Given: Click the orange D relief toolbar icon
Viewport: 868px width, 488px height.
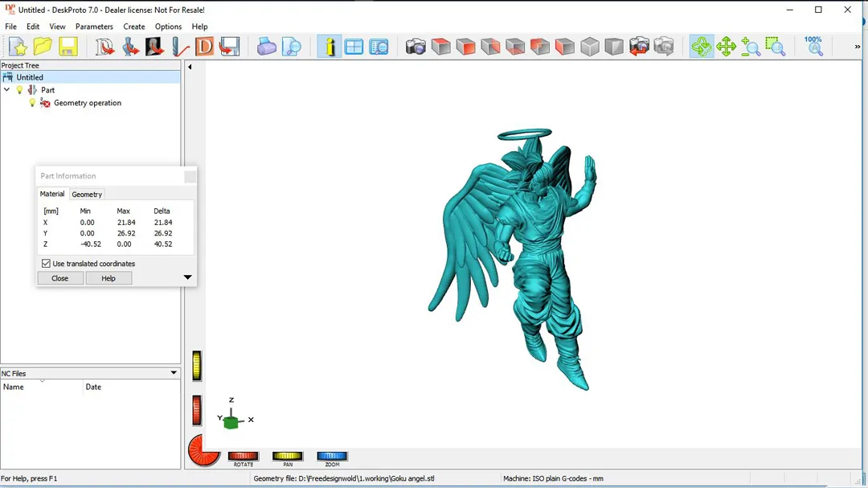Looking at the screenshot, I should click(x=204, y=47).
